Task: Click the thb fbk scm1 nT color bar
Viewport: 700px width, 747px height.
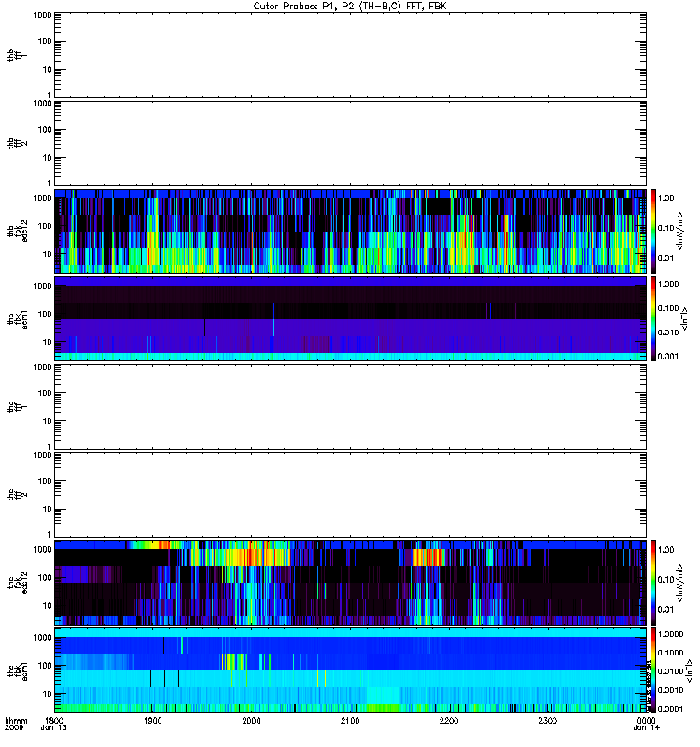Action: pyautogui.click(x=653, y=318)
